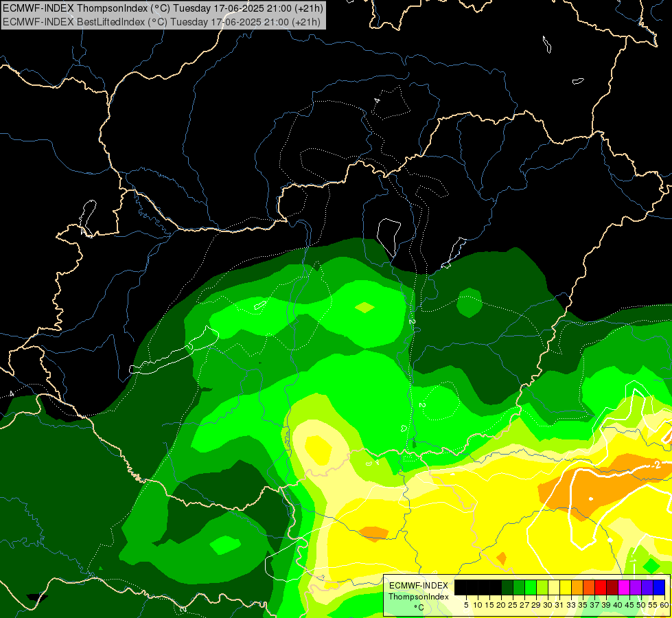Click the legend scale value 40

coord(618,605)
